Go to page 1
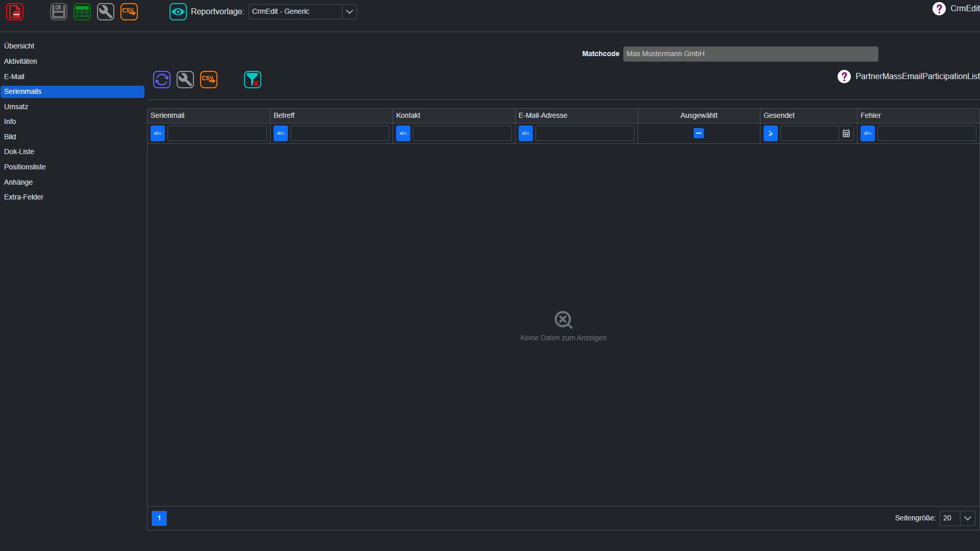The width and height of the screenshot is (980, 551). pos(159,518)
